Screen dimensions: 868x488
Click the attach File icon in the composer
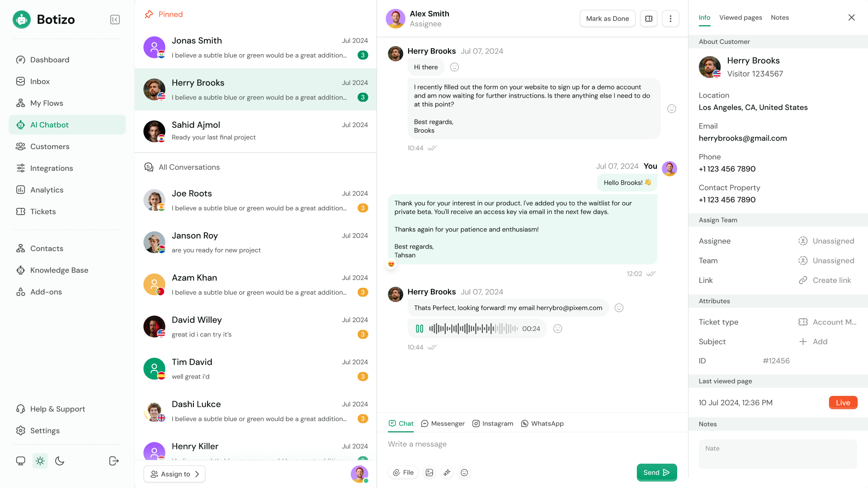point(403,472)
